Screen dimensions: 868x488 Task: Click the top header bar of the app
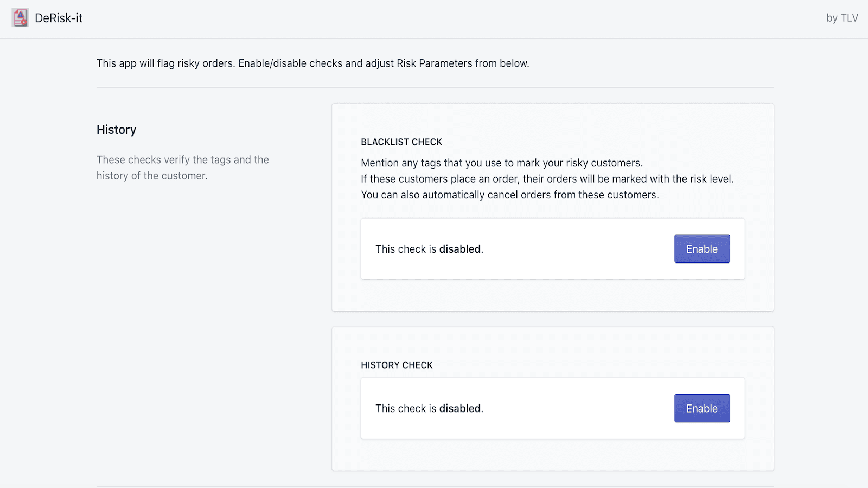click(x=434, y=18)
